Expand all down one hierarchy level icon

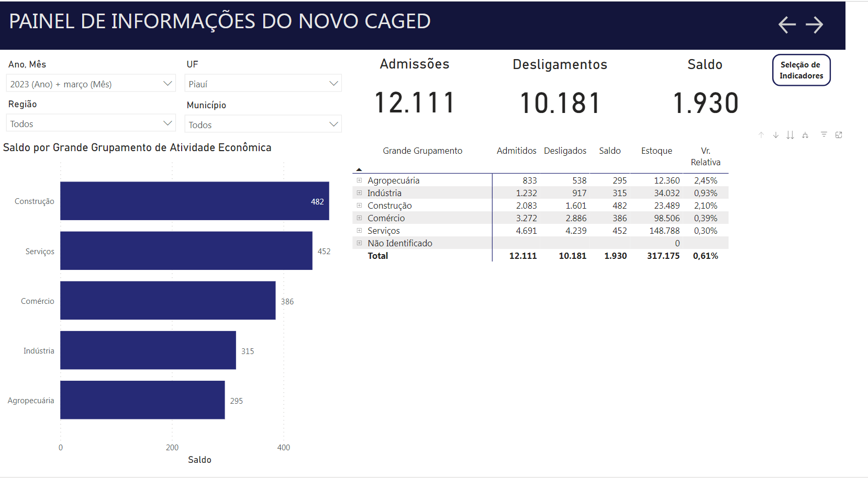[x=805, y=135]
